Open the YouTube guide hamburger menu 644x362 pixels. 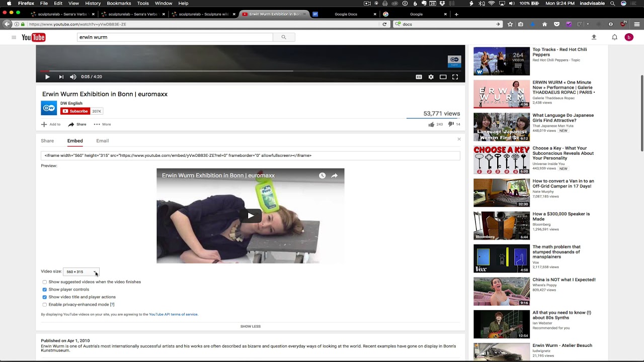tap(14, 37)
